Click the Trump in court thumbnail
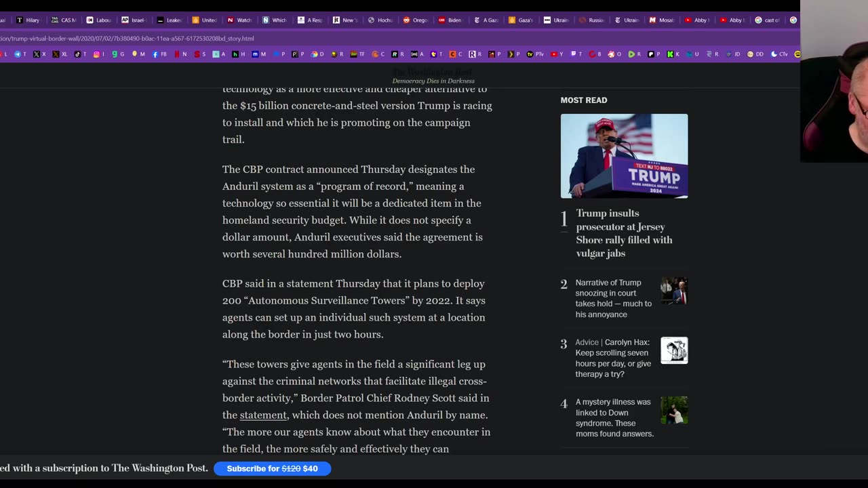Viewport: 868px width, 488px height. pyautogui.click(x=674, y=291)
